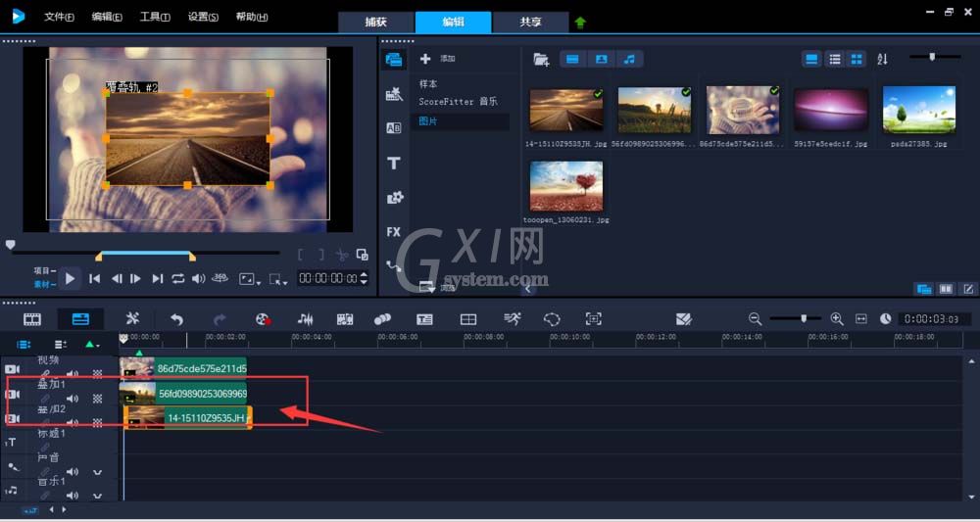
Task: Switch to Storyboard view
Action: (32, 319)
